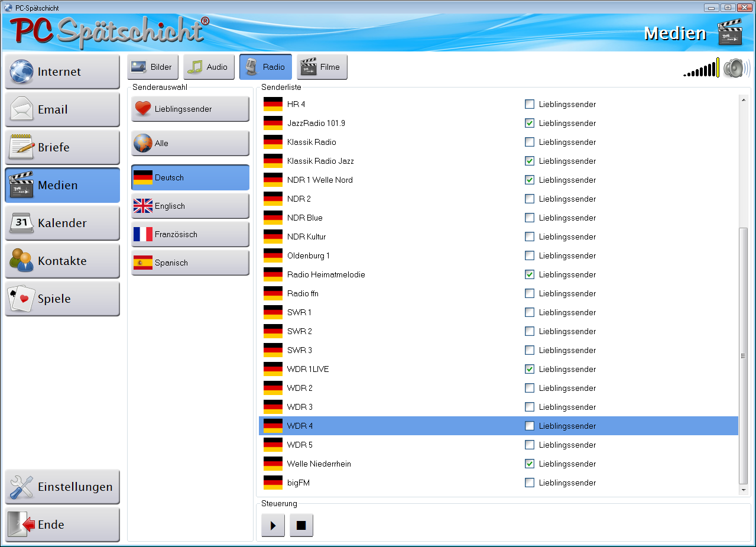Filter stations by Englisch flag

(190, 206)
